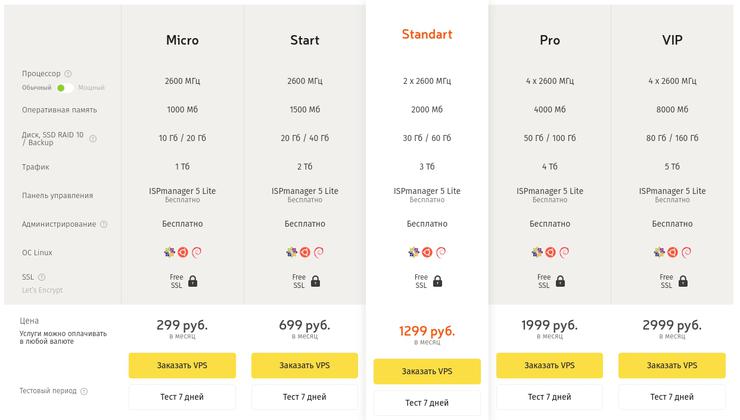Select the Ubuntu icon in the Micro plan
This screenshot has height=420, width=740.
tap(182, 252)
